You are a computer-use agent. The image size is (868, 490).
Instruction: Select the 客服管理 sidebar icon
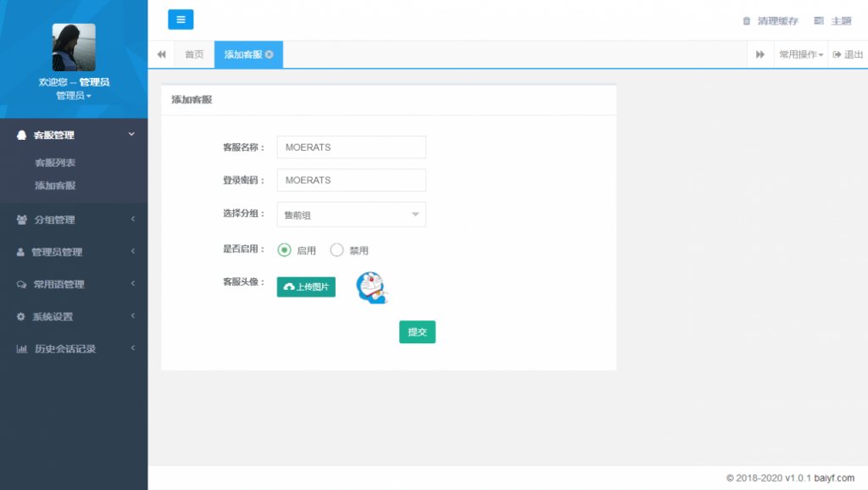[x=21, y=134]
